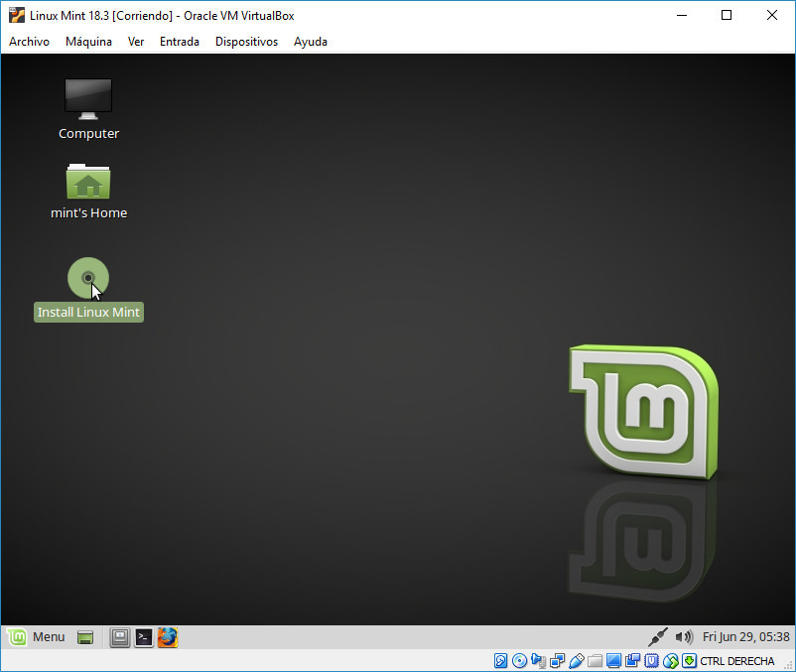Click the VirtualBox display indicator
This screenshot has height=672, width=796.
point(613,661)
